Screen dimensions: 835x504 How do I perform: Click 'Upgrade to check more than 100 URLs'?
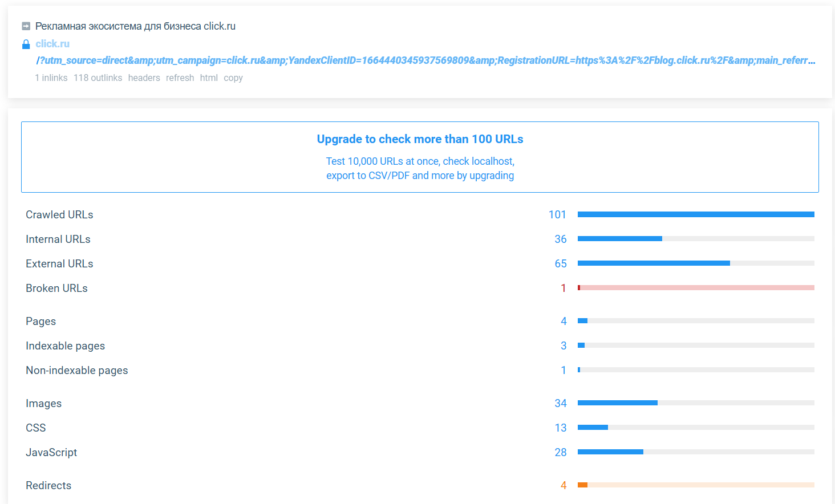pos(420,139)
